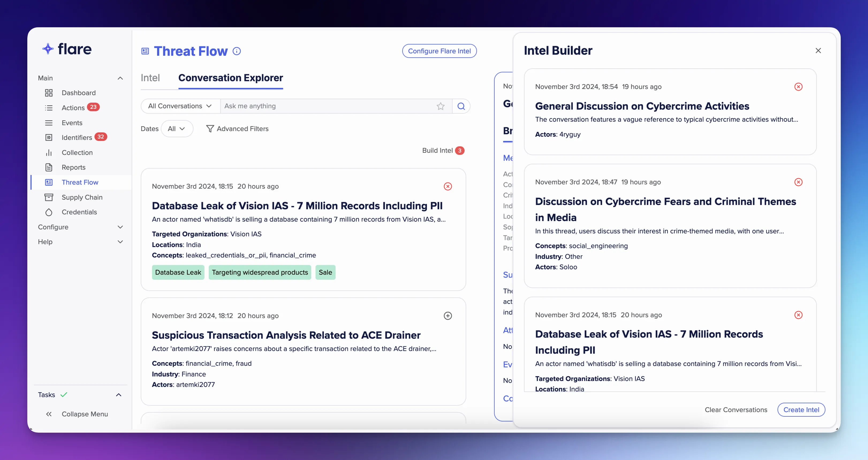868x460 pixels.
Task: Open Dashboard from the sidebar
Action: pos(78,93)
